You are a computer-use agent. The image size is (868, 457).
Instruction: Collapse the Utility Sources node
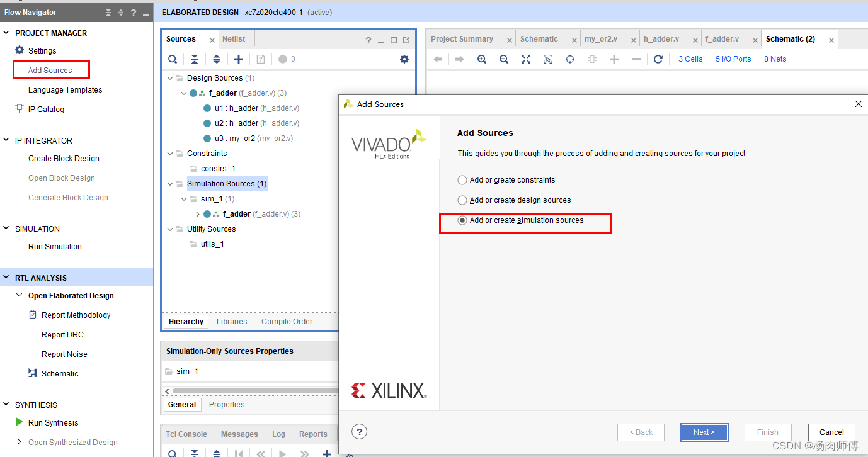(x=170, y=229)
